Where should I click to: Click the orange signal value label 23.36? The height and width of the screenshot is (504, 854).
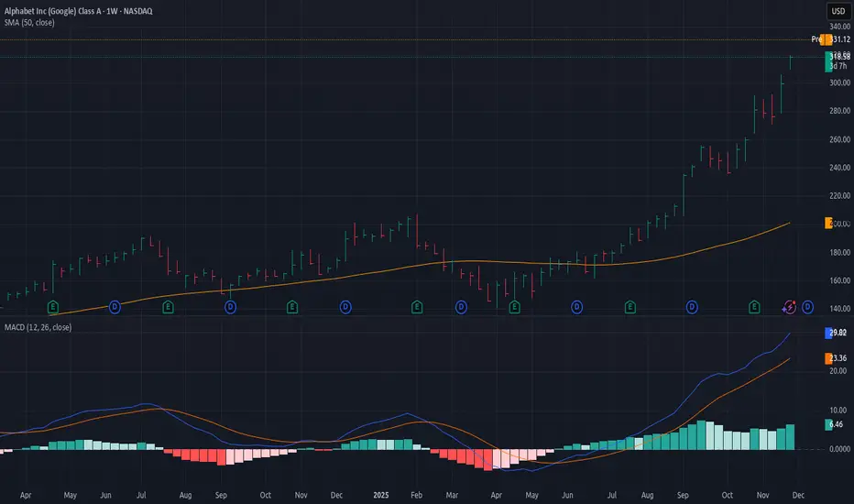tap(838, 358)
